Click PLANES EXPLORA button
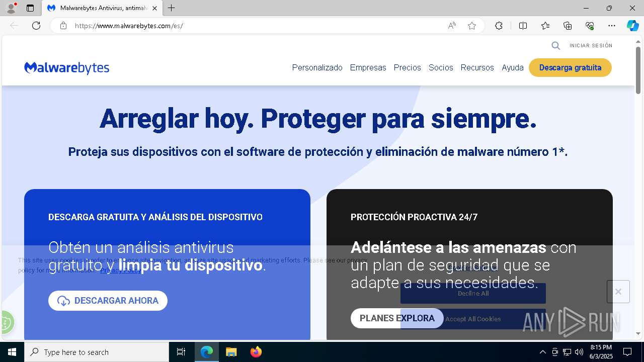Screen dimensions: 644x362 pyautogui.click(x=397, y=318)
